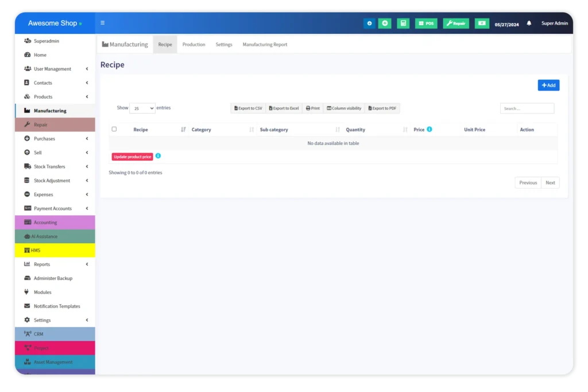Click the blue Add button

coord(548,86)
